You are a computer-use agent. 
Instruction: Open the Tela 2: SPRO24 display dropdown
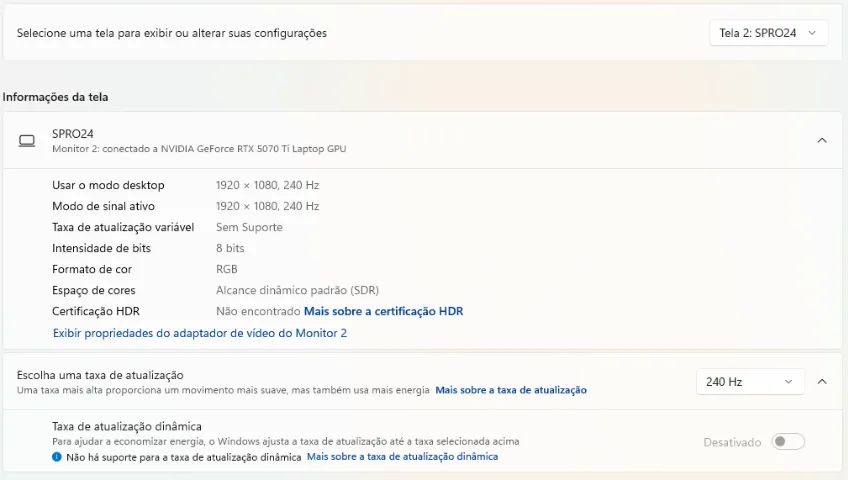coord(768,33)
